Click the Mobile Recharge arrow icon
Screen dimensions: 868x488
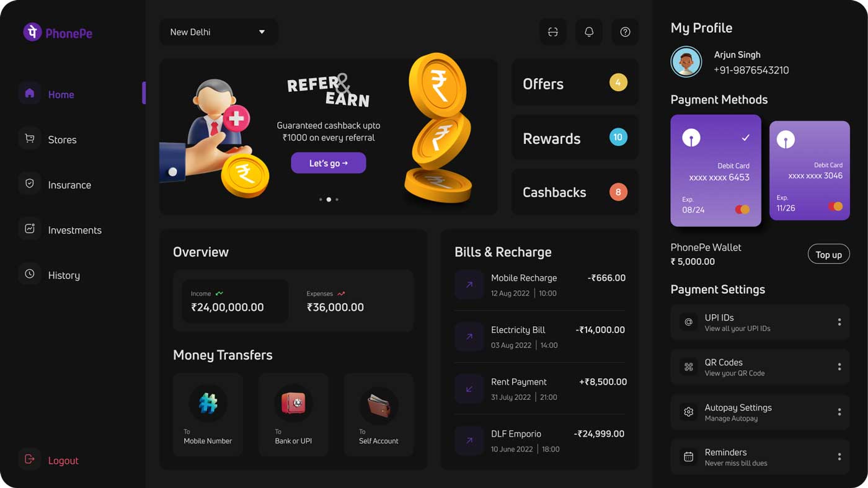coord(469,285)
